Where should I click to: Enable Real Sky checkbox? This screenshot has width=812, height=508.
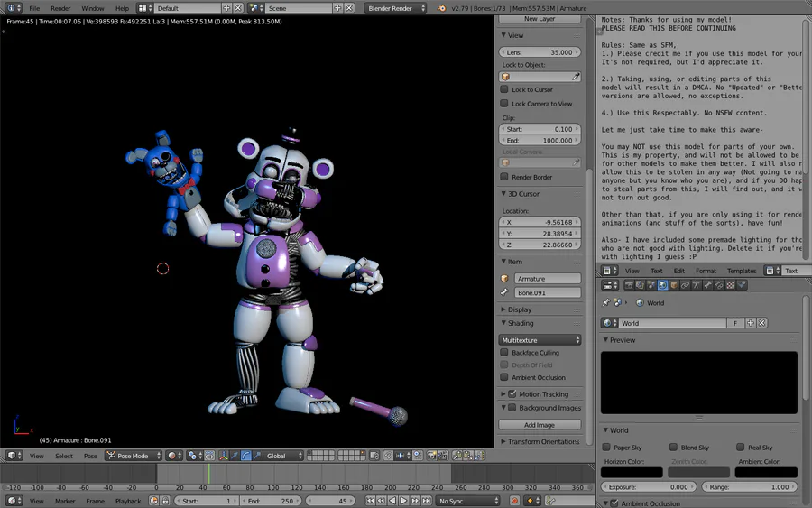[741, 447]
